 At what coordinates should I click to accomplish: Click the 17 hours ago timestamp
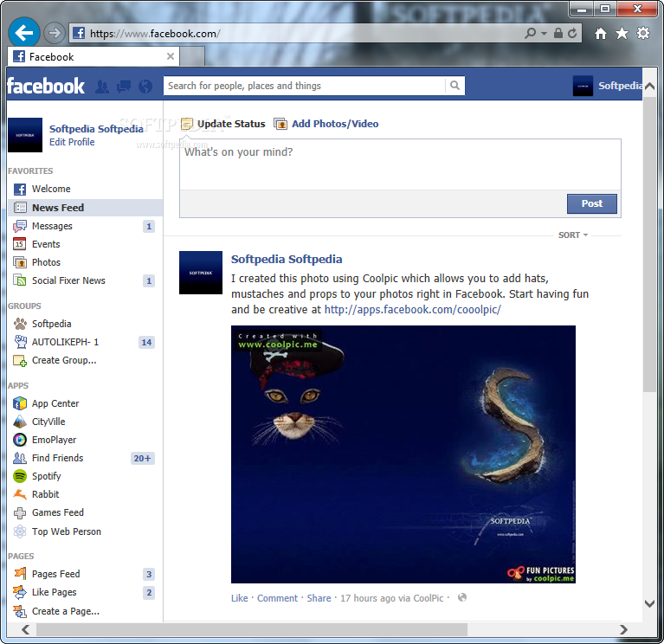(368, 598)
